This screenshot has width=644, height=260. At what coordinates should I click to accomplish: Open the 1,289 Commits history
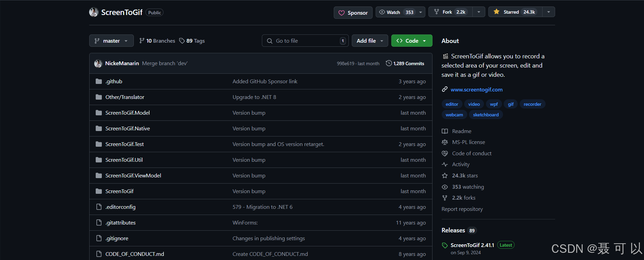[x=405, y=63]
